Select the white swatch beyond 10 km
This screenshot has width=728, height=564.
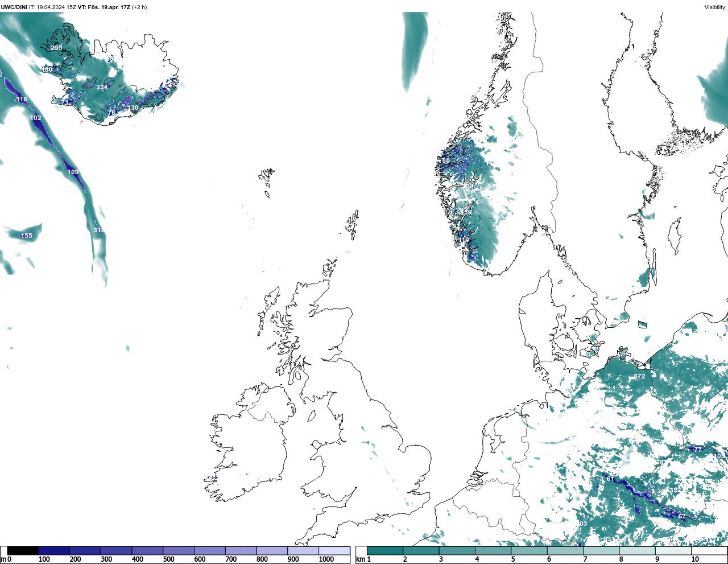coord(709,550)
